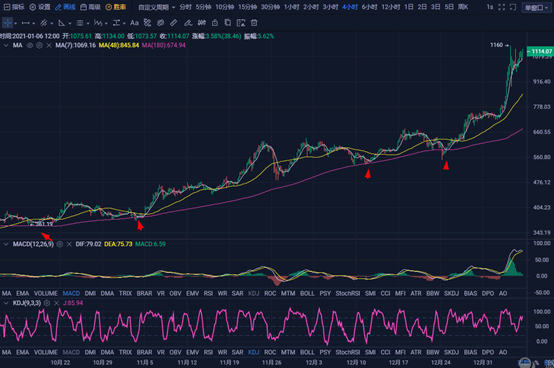Select the Fibonacci levels tool
This screenshot has height=368, width=554.
(x=80, y=23)
